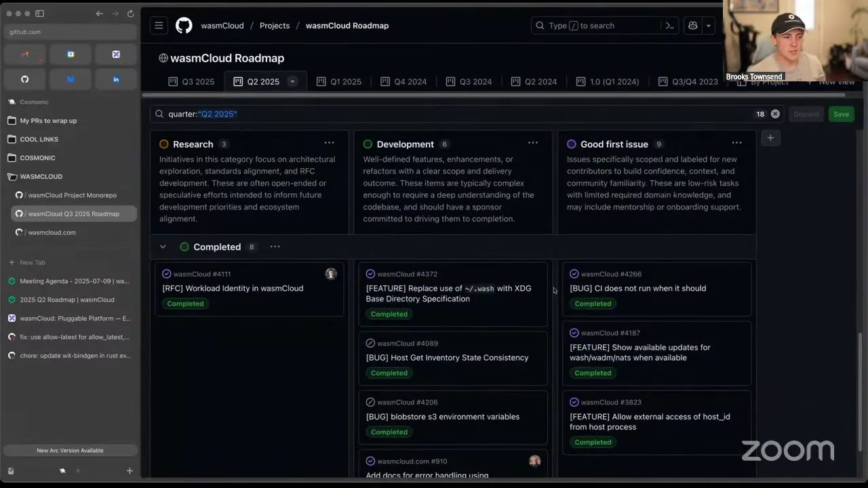Viewport: 868px width, 488px height.
Task: Switch to the Q3/Q4 2023 view tab
Action: pyautogui.click(x=688, y=81)
